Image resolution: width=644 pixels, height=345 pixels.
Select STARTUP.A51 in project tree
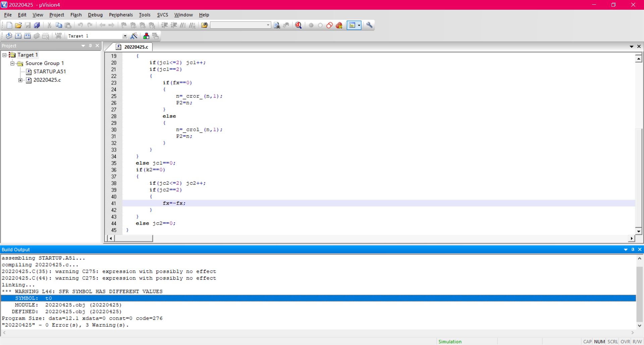tap(50, 72)
